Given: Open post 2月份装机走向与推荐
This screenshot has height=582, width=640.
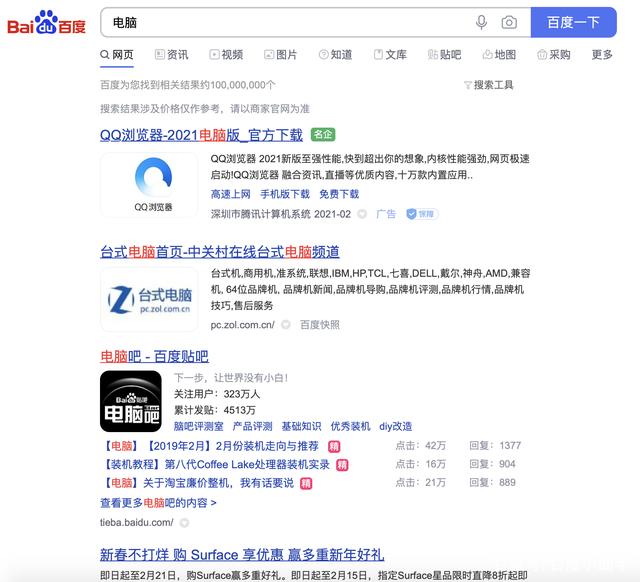Looking at the screenshot, I should pos(212,446).
